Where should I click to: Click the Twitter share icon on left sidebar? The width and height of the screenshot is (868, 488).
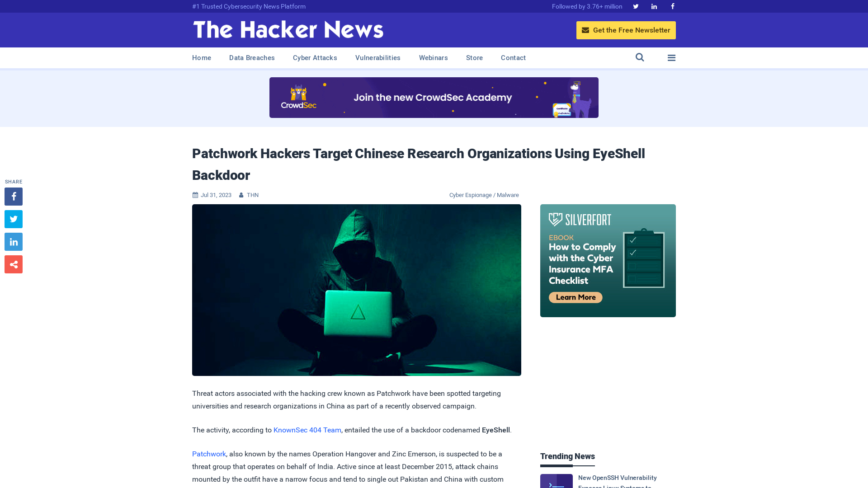[13, 219]
